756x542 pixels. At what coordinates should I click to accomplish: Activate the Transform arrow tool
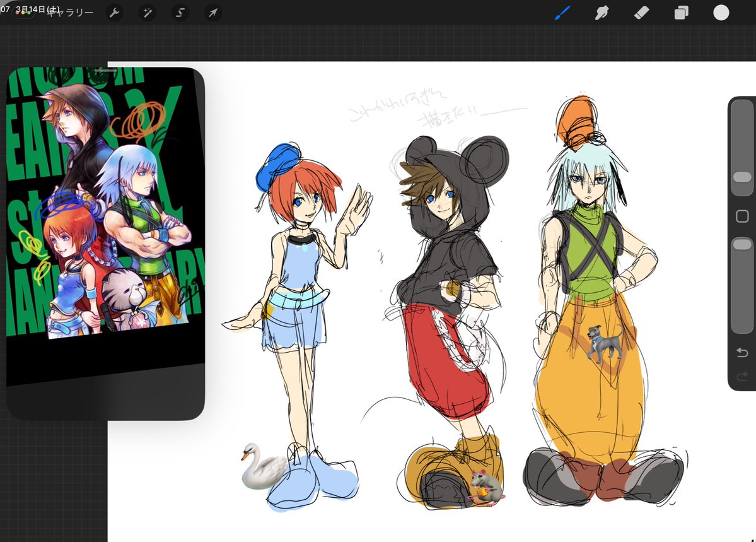click(213, 13)
